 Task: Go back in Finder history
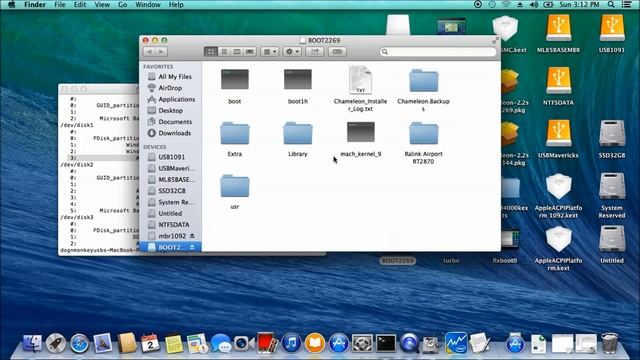(149, 52)
